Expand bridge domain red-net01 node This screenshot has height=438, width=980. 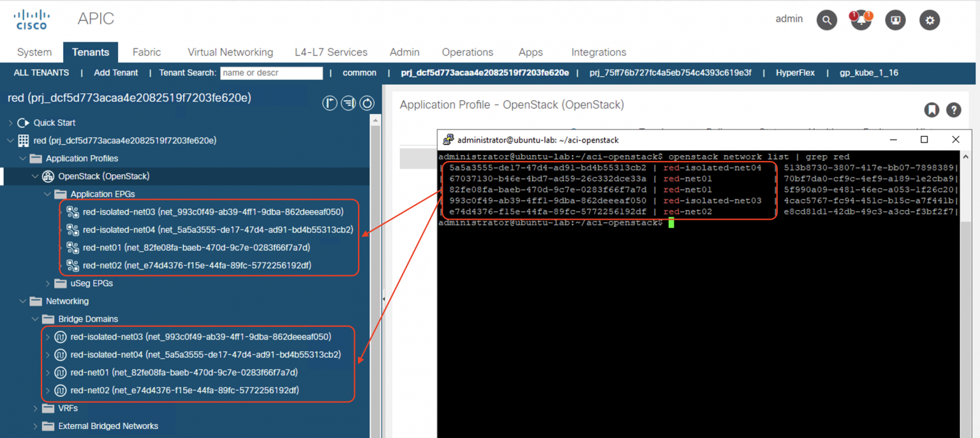point(47,373)
